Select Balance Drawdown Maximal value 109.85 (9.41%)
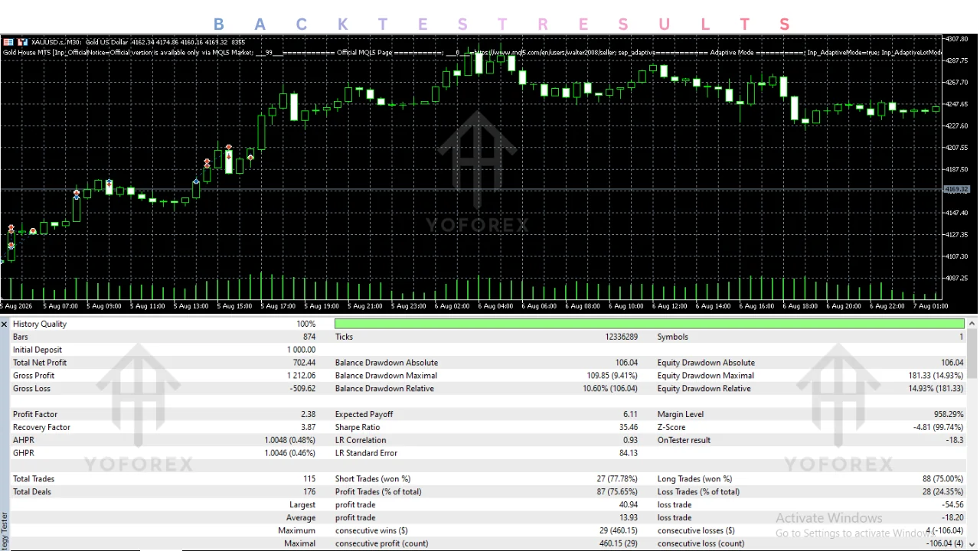The image size is (980, 551). coord(612,377)
